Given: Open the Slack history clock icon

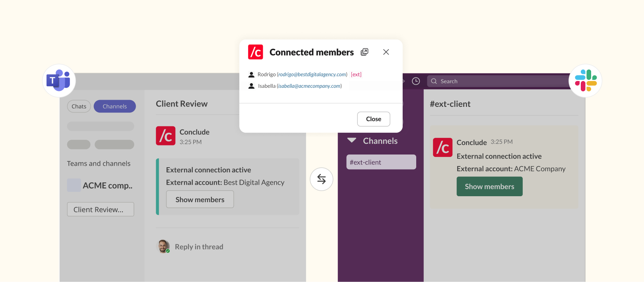Looking at the screenshot, I should click(416, 81).
